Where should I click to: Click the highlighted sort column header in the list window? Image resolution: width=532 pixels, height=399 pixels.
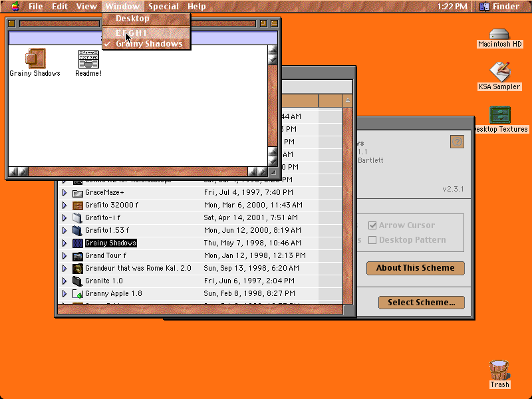300,101
